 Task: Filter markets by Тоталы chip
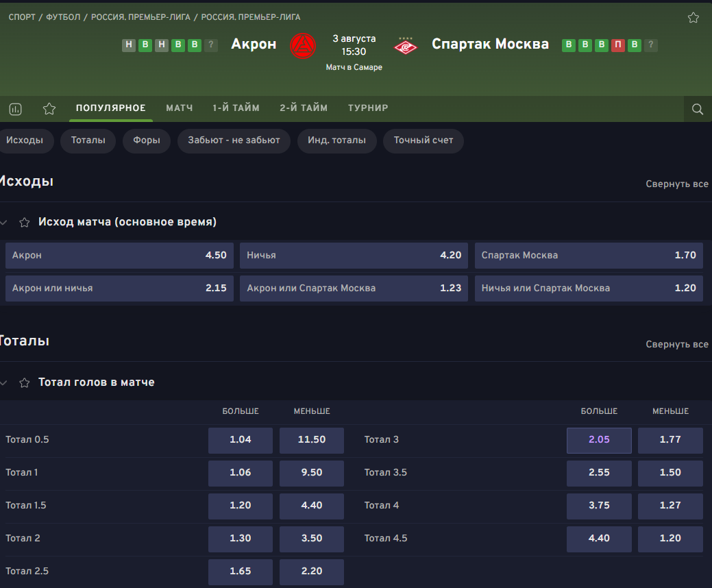point(88,140)
